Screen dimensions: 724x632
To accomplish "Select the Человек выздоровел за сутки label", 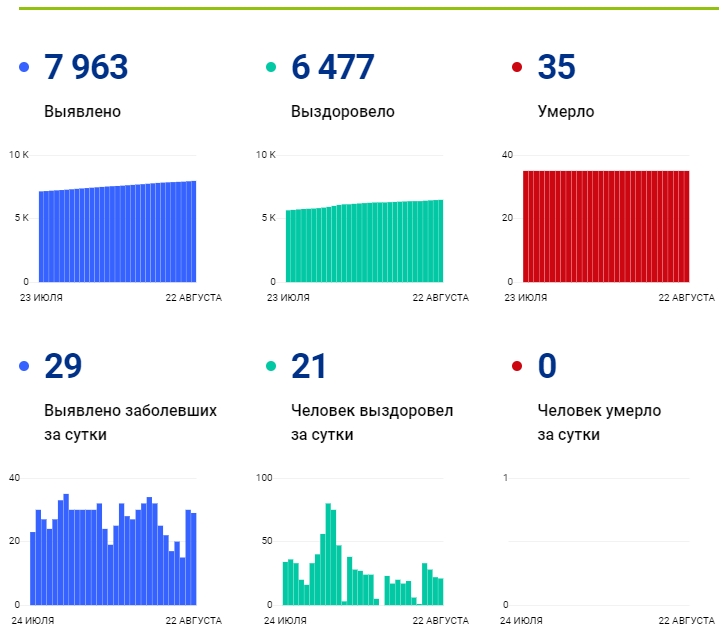I will pyautogui.click(x=372, y=422).
